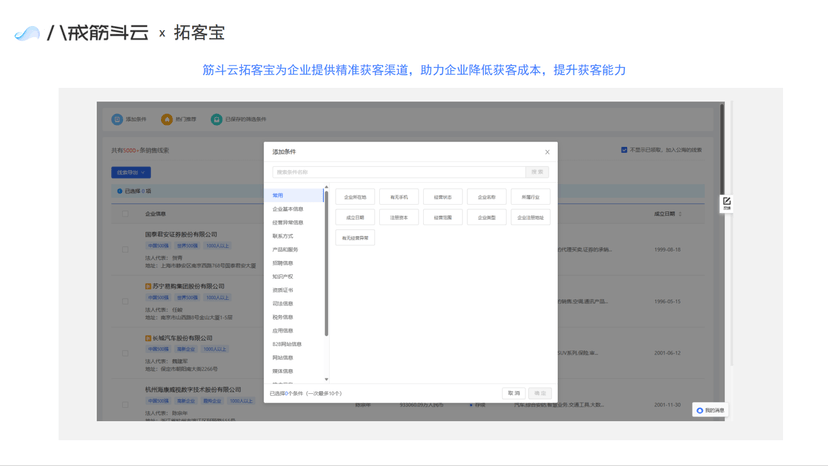Choose the 经营范围 condition
Screen dimensions: 828x466
point(443,218)
